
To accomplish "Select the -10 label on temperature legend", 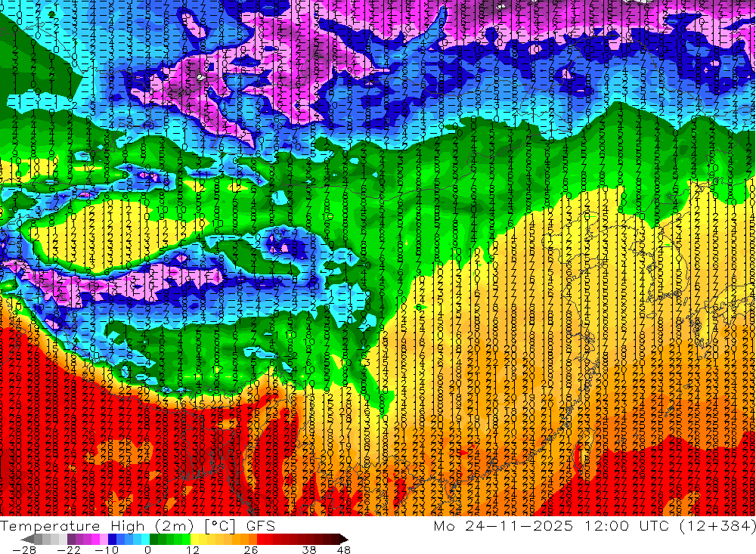I will tap(106, 549).
